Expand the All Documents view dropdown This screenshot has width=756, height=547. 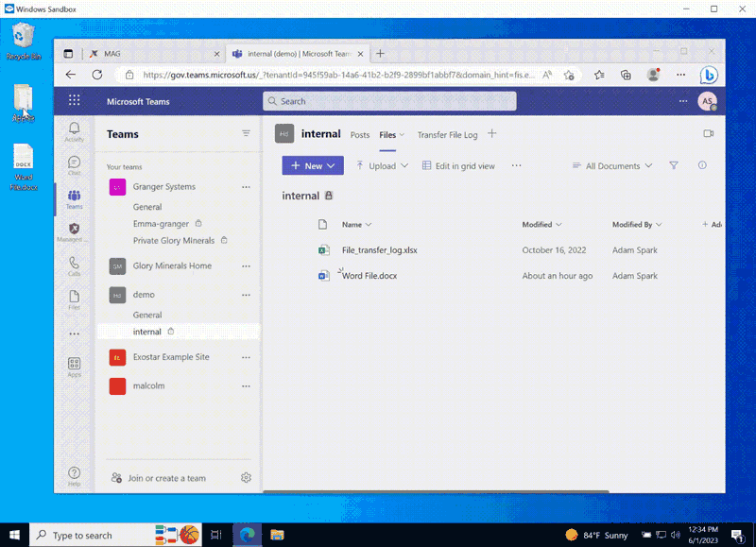[612, 165]
